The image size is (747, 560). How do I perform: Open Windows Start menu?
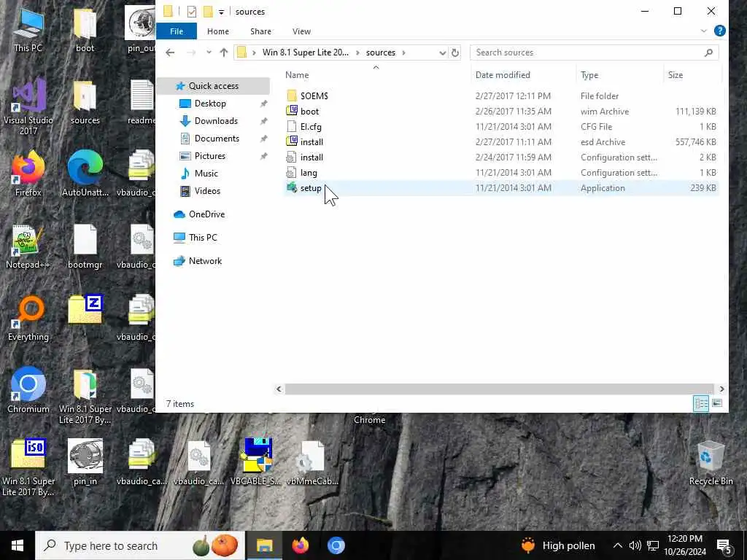click(x=18, y=545)
